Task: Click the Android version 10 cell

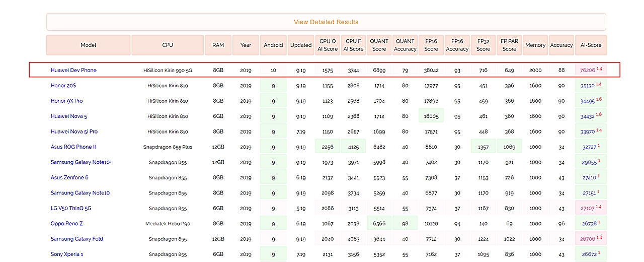Action: point(273,71)
